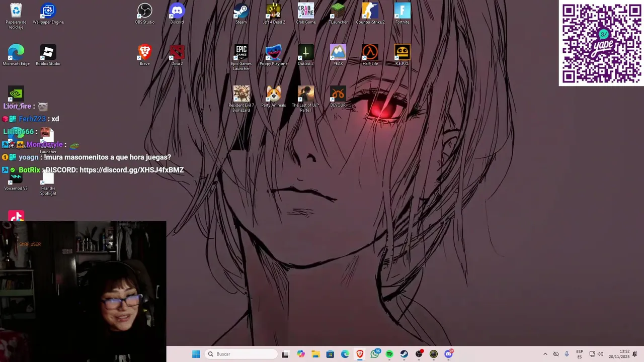Click the Microsoft Edge desktop icon
The height and width of the screenshot is (362, 644).
pos(16,55)
